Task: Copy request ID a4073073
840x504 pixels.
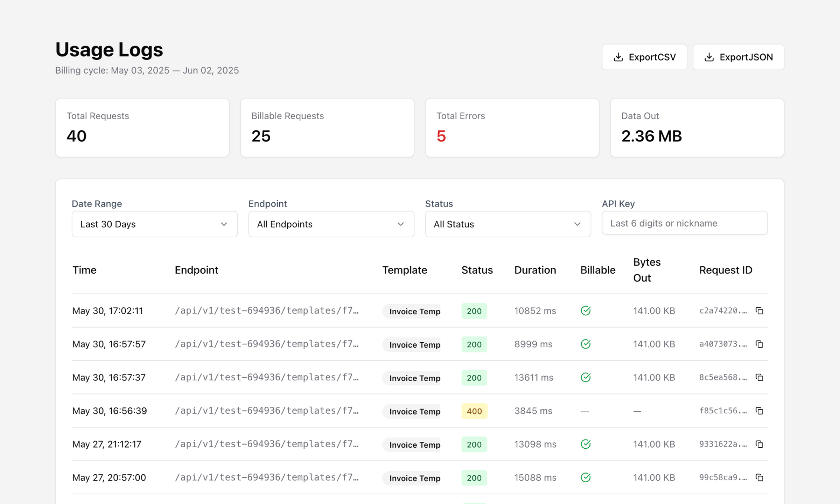Action: (x=759, y=344)
